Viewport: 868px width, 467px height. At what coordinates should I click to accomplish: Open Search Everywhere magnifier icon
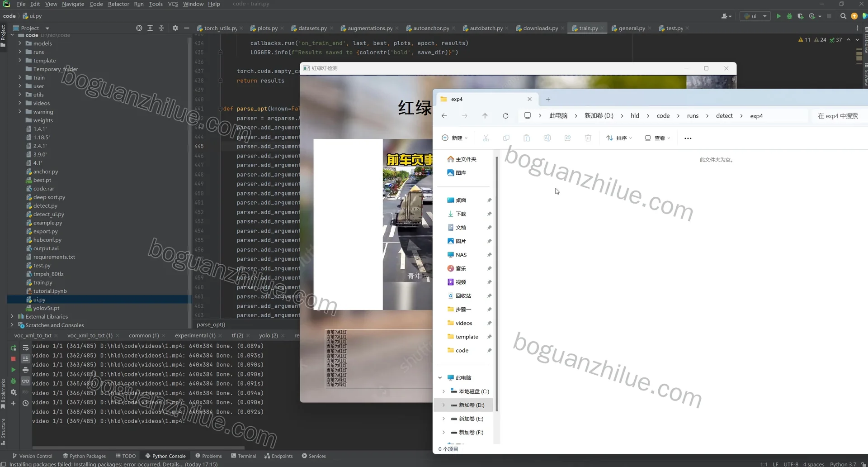point(843,16)
